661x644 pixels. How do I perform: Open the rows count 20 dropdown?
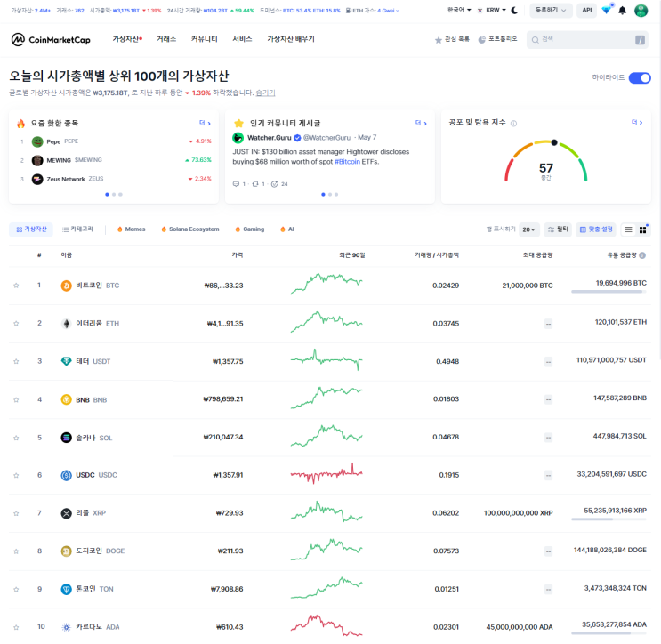[528, 229]
